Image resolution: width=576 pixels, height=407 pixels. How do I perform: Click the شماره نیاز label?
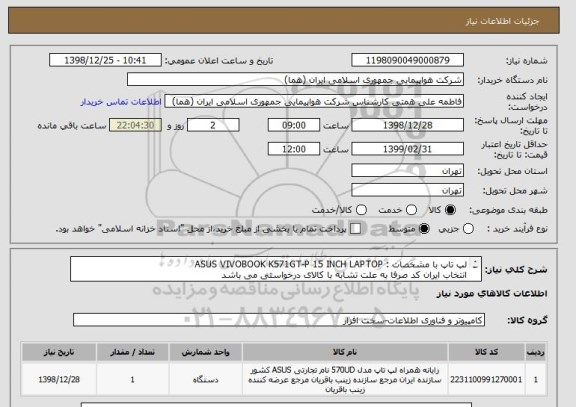pos(526,61)
